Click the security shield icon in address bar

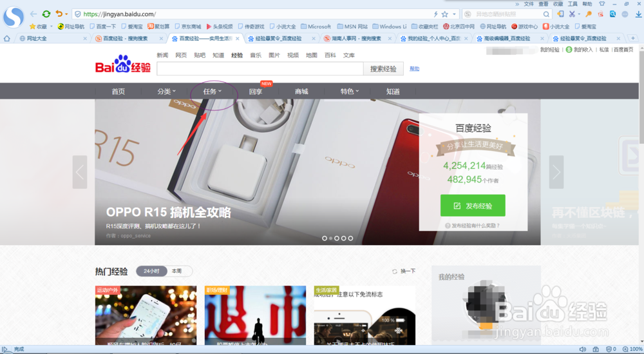[x=78, y=14]
